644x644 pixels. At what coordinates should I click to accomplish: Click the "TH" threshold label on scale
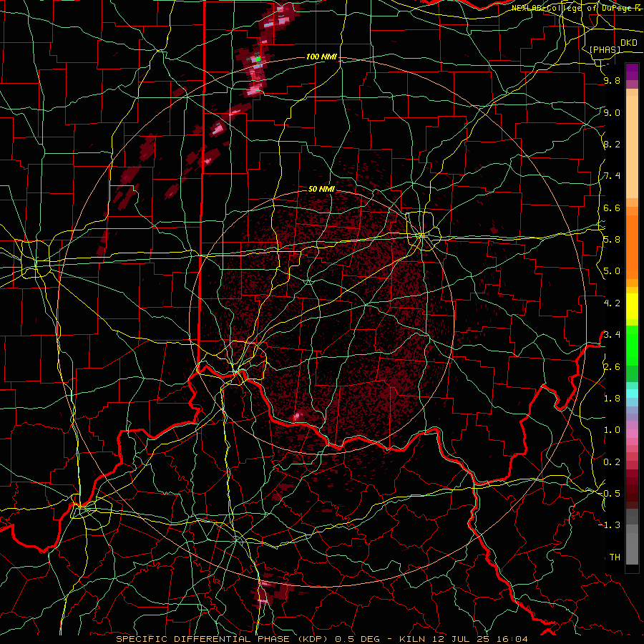tap(615, 557)
